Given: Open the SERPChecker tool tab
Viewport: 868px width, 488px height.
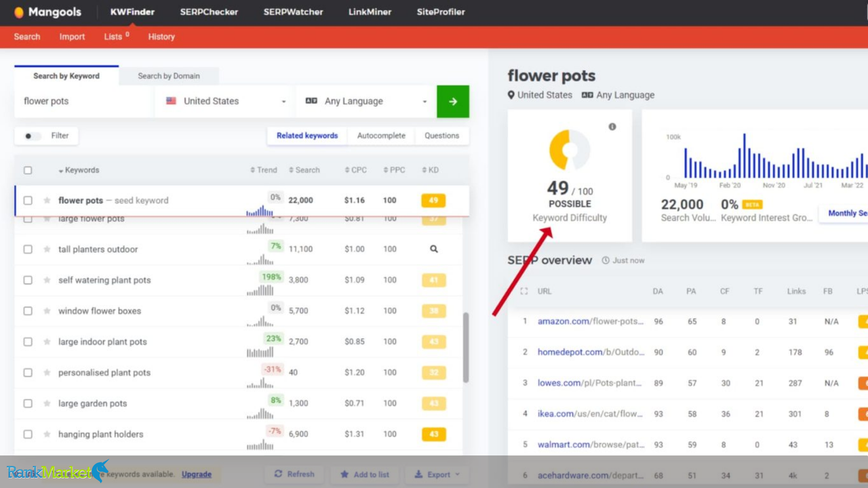Looking at the screenshot, I should [209, 12].
